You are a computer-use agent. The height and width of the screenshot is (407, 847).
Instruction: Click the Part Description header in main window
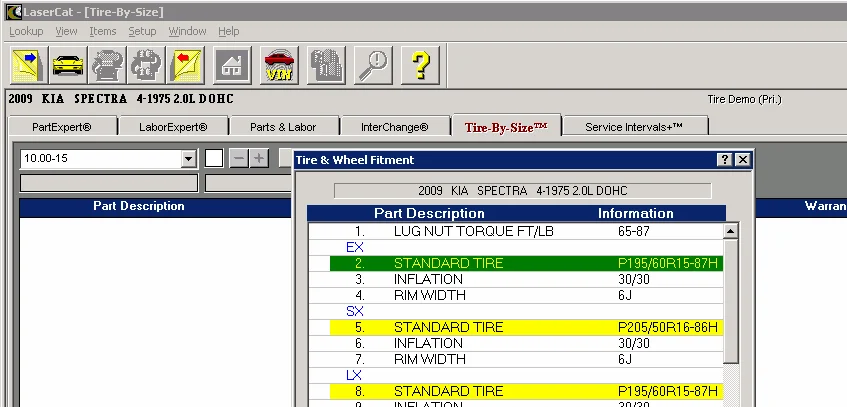pos(138,206)
